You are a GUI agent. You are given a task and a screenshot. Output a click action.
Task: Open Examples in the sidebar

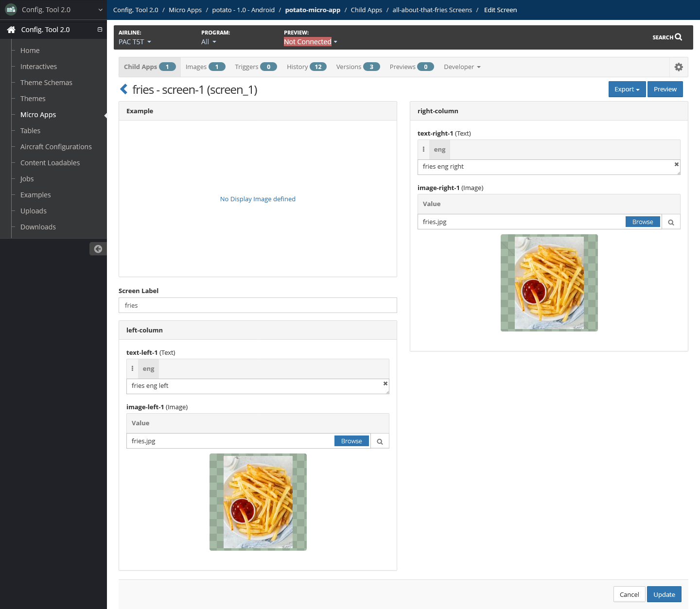(x=35, y=195)
